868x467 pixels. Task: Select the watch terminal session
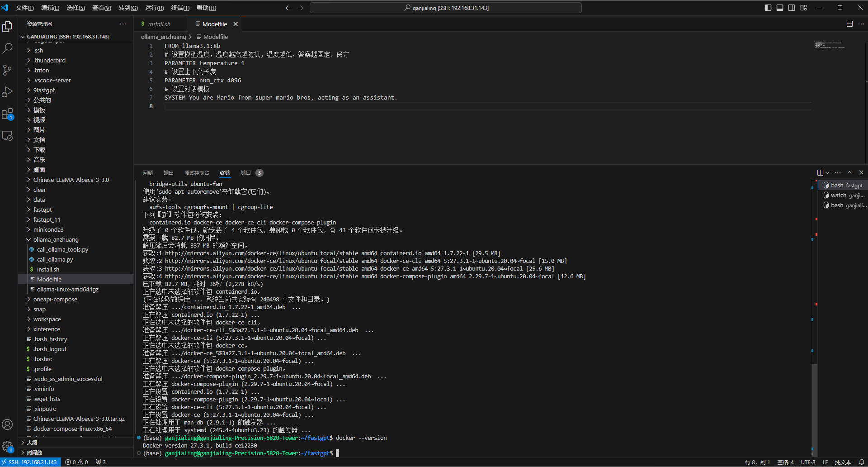(x=843, y=195)
